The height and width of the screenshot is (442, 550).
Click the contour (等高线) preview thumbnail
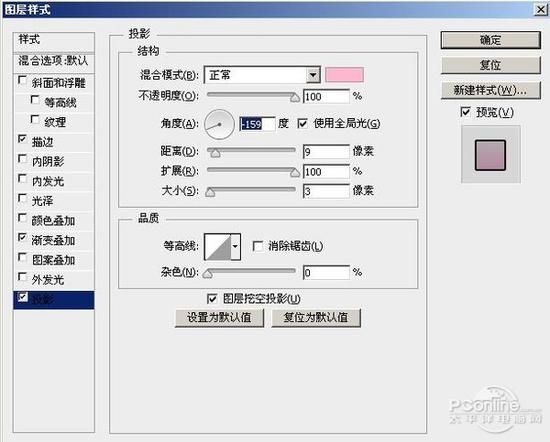click(217, 247)
